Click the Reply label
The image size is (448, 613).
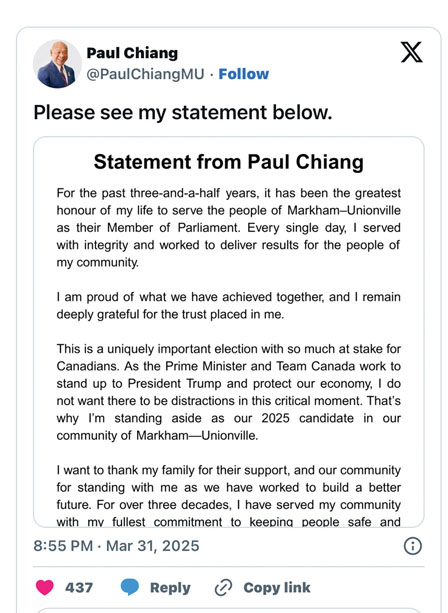[170, 588]
